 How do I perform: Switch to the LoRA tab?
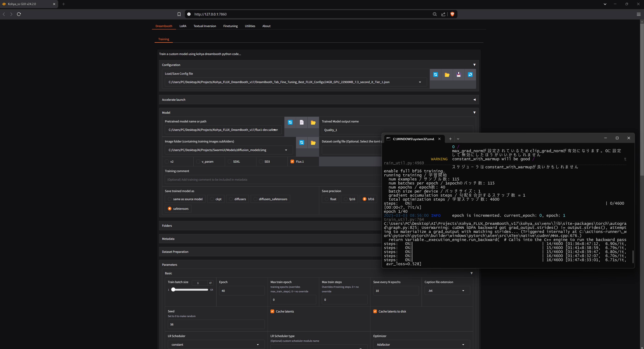183,26
